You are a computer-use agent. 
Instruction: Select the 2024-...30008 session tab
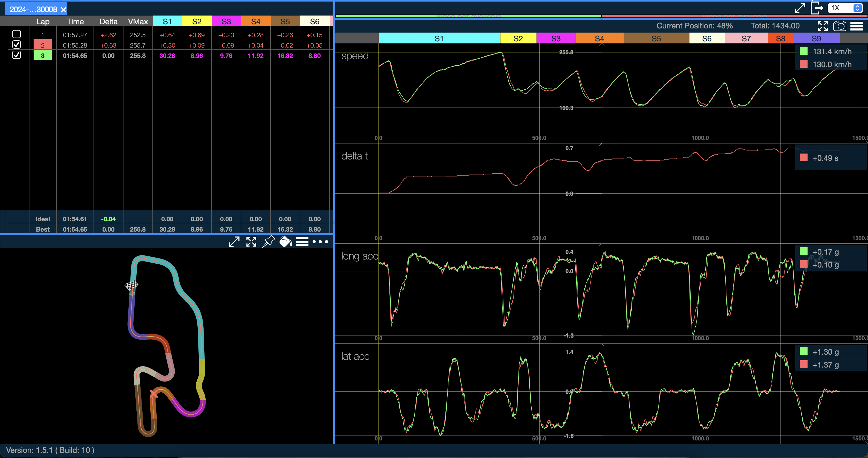33,10
